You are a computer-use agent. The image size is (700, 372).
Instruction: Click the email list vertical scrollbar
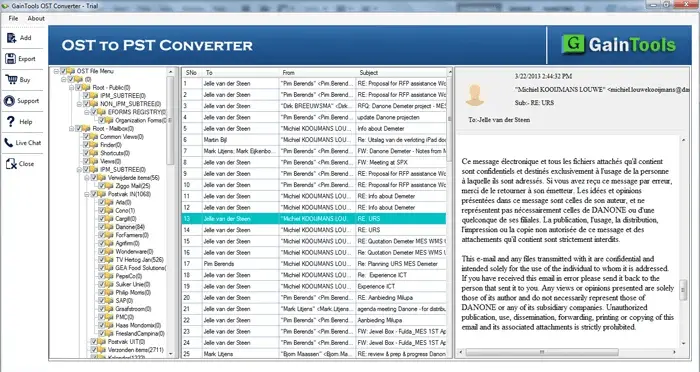(449, 214)
